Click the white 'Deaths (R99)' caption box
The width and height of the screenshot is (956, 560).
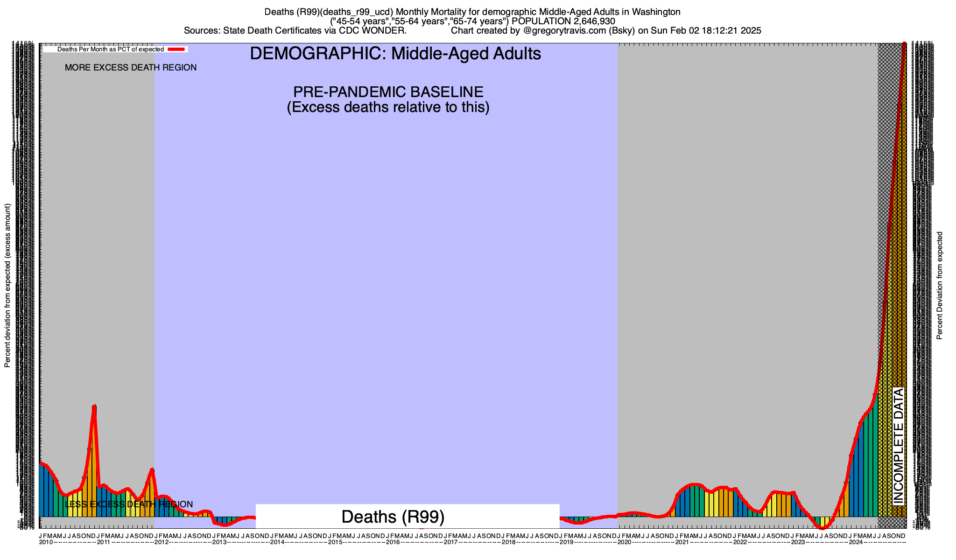click(408, 516)
